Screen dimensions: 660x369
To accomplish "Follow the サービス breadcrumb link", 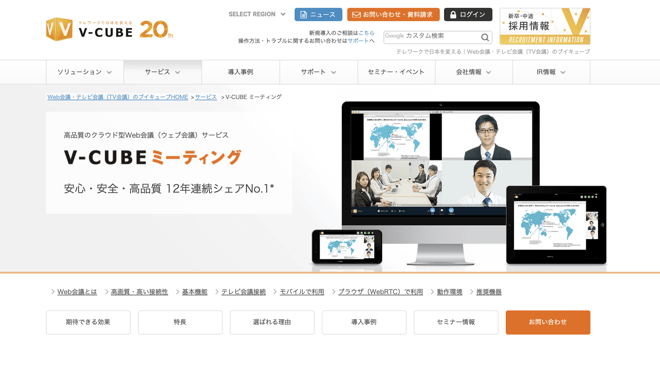I will click(x=205, y=97).
